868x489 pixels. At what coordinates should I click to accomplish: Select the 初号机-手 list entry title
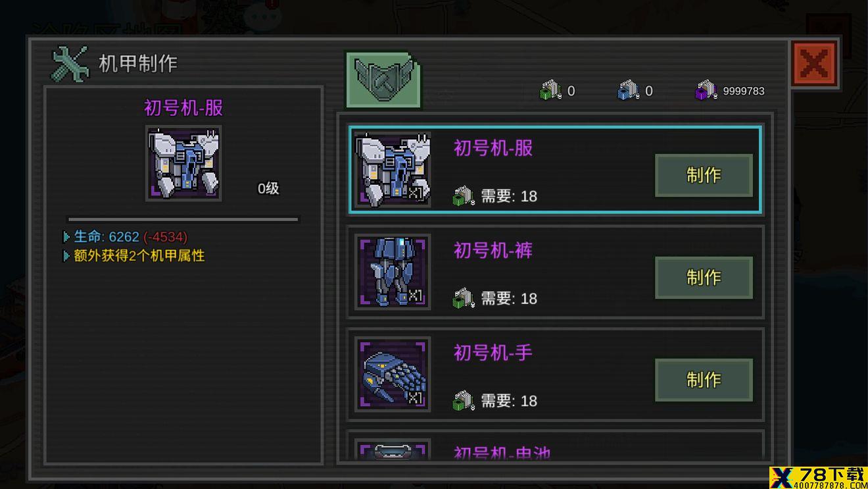pyautogui.click(x=493, y=353)
